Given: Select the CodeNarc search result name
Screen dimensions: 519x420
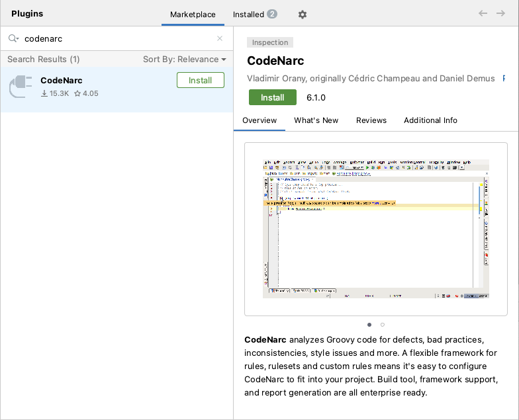Looking at the screenshot, I should 61,81.
